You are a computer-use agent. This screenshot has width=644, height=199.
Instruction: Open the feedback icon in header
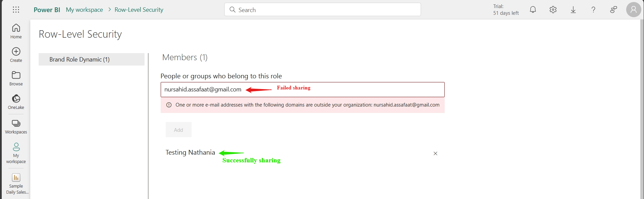click(x=613, y=10)
